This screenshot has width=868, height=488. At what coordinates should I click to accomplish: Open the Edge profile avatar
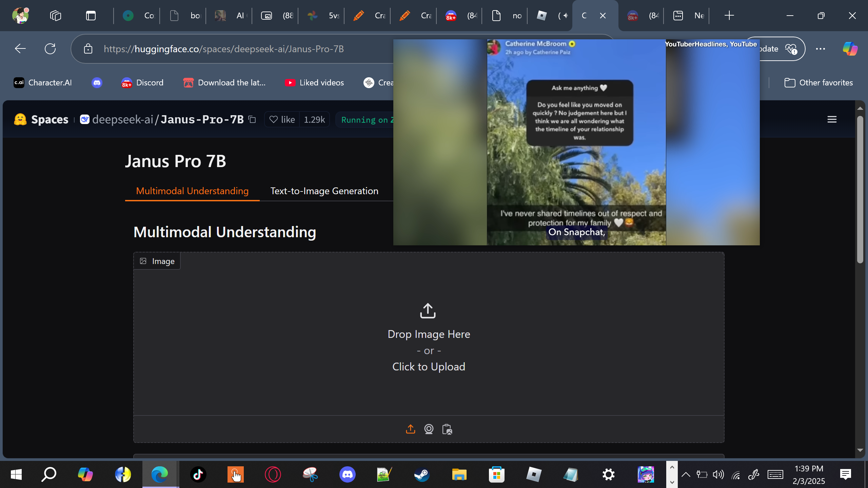(x=20, y=16)
